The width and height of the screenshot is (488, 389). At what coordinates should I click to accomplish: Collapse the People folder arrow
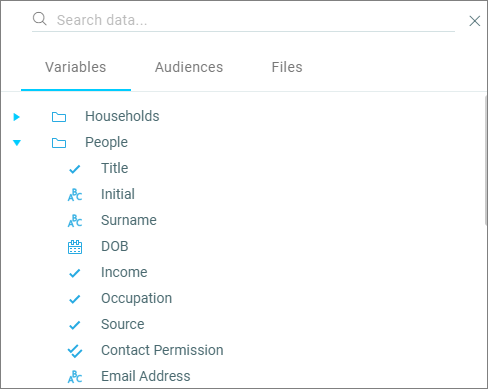(x=17, y=143)
